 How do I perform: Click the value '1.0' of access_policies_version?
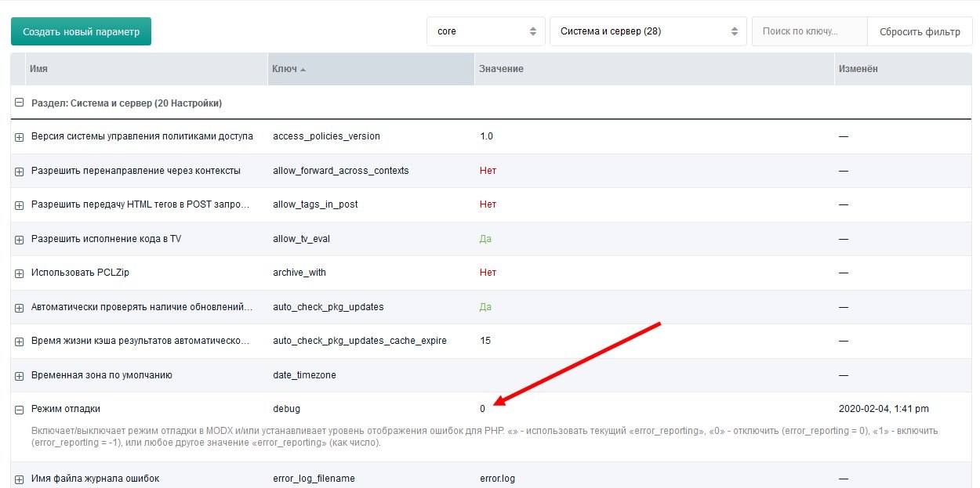coord(486,136)
